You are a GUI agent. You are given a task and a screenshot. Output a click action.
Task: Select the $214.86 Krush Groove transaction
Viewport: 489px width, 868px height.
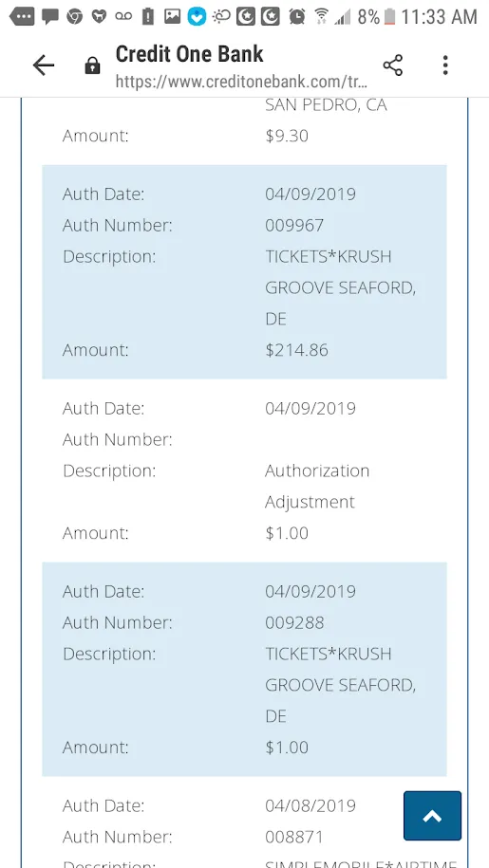(x=244, y=272)
